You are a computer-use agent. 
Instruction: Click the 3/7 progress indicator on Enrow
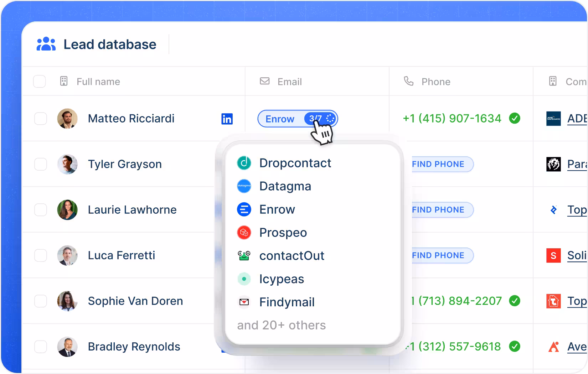tap(320, 119)
